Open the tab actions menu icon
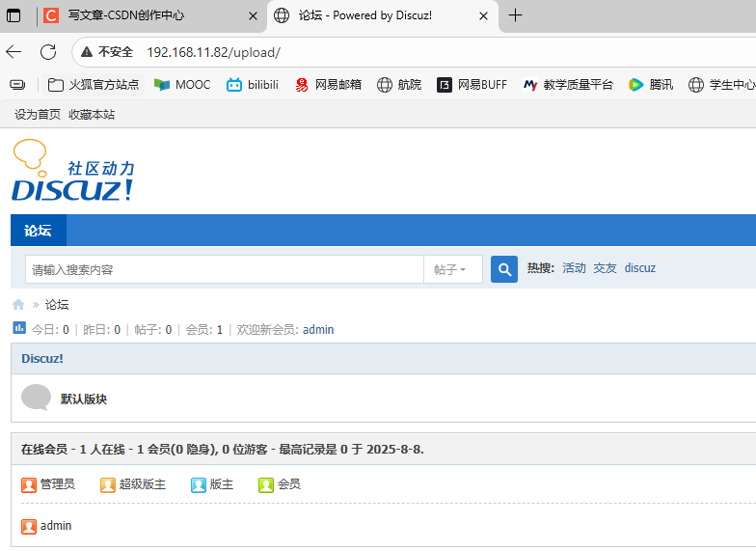756x551 pixels. (13, 15)
